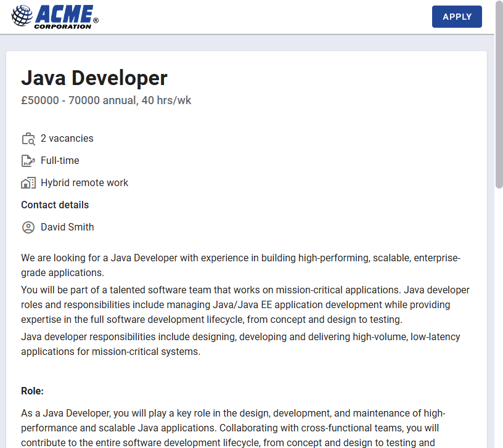Click the Contact details heading

pyautogui.click(x=55, y=205)
